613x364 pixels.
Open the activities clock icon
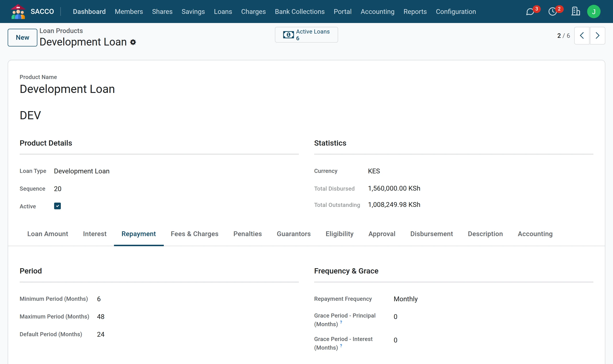click(x=552, y=11)
